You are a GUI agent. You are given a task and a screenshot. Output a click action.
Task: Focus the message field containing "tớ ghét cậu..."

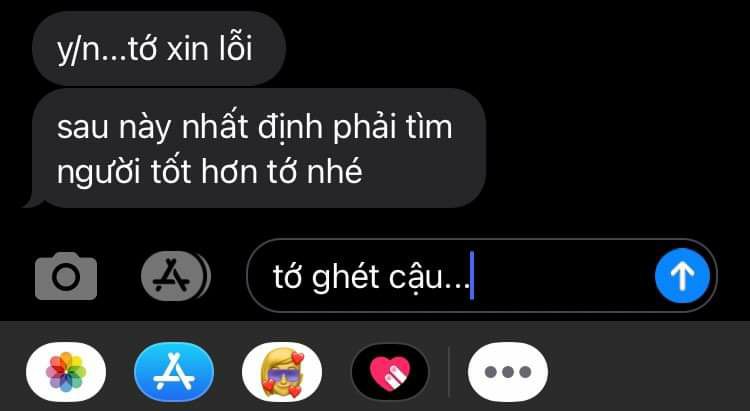[x=482, y=276]
